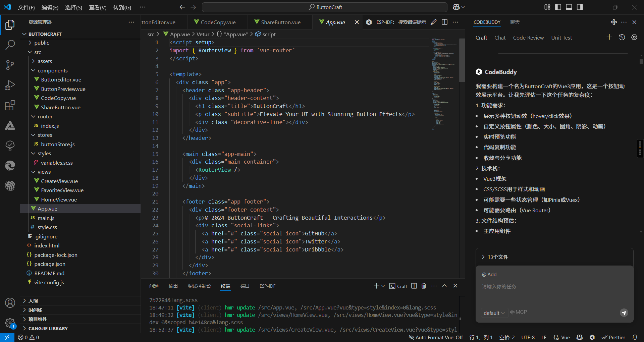Image resolution: width=644 pixels, height=342 pixels.
Task: Click the @ Add context button
Action: point(489,275)
